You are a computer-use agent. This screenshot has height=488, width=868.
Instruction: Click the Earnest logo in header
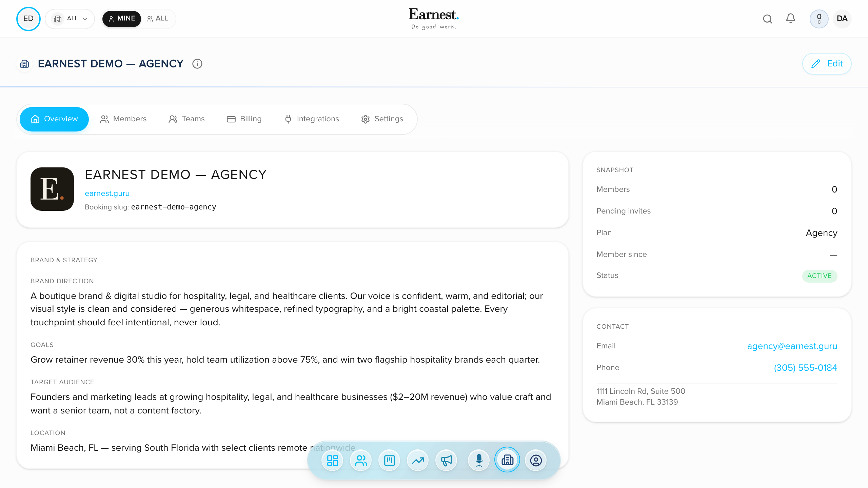pyautogui.click(x=434, y=19)
